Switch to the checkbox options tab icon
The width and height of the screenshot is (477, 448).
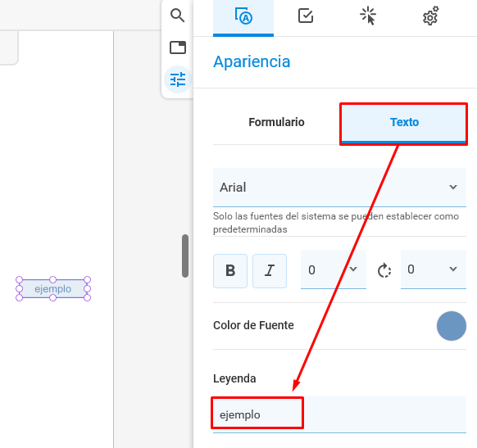(x=306, y=16)
